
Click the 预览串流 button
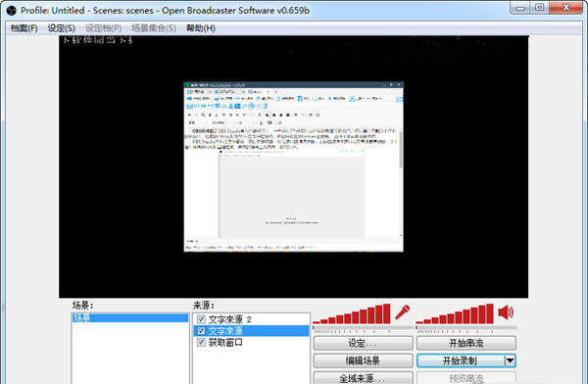(466, 377)
